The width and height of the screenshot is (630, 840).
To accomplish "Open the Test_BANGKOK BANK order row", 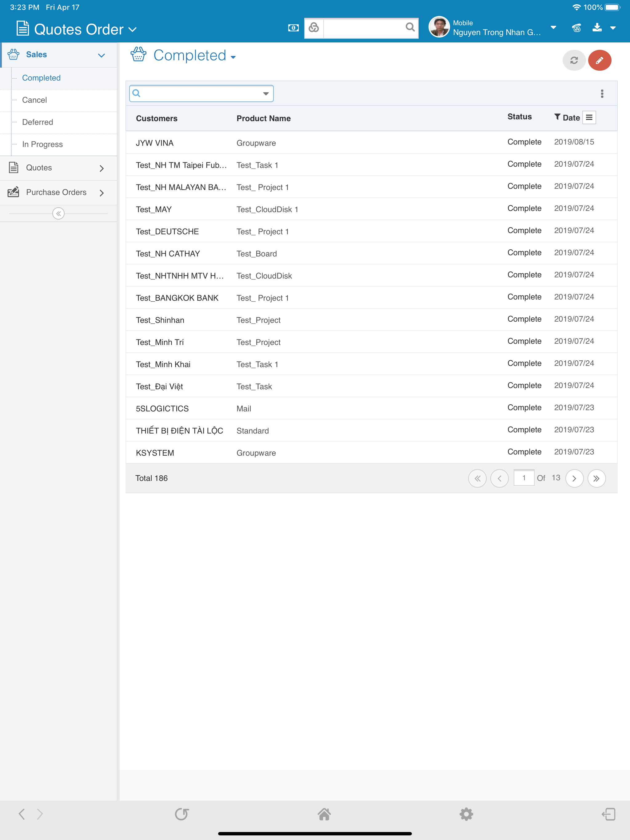I will click(x=371, y=298).
